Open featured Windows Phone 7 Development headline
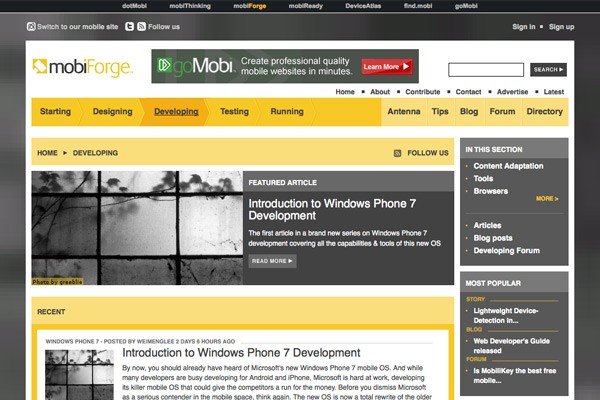The width and height of the screenshot is (600, 400). point(332,209)
